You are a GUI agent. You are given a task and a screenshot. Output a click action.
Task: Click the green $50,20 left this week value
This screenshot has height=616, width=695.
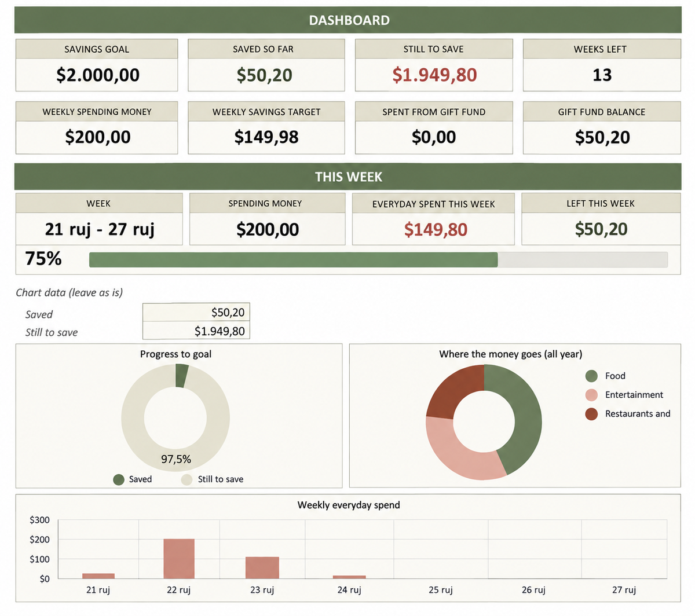(x=601, y=229)
